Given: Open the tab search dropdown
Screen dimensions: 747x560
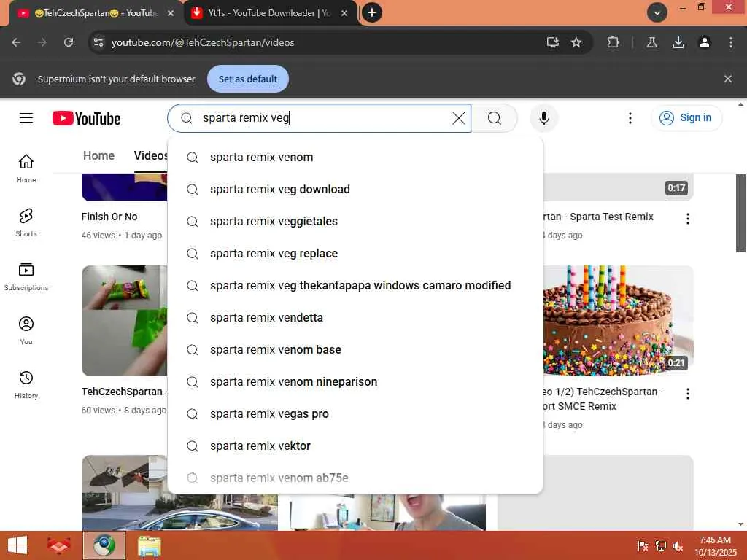Looking at the screenshot, I should pyautogui.click(x=657, y=12).
